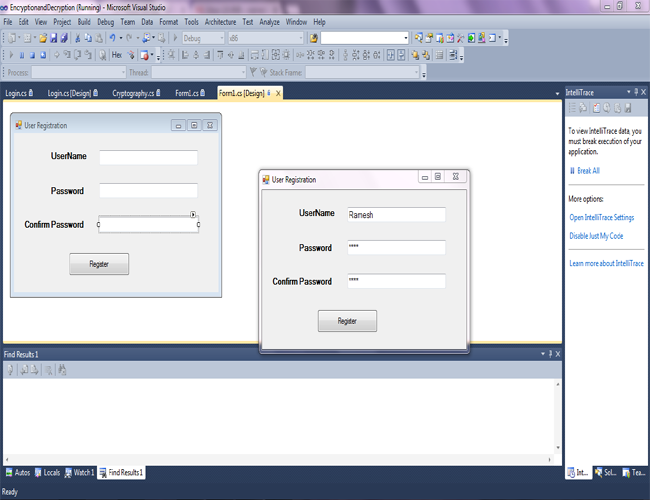This screenshot has width=650, height=500.
Task: Click the Properties Window toolbar icon
Action: pyautogui.click(x=429, y=38)
